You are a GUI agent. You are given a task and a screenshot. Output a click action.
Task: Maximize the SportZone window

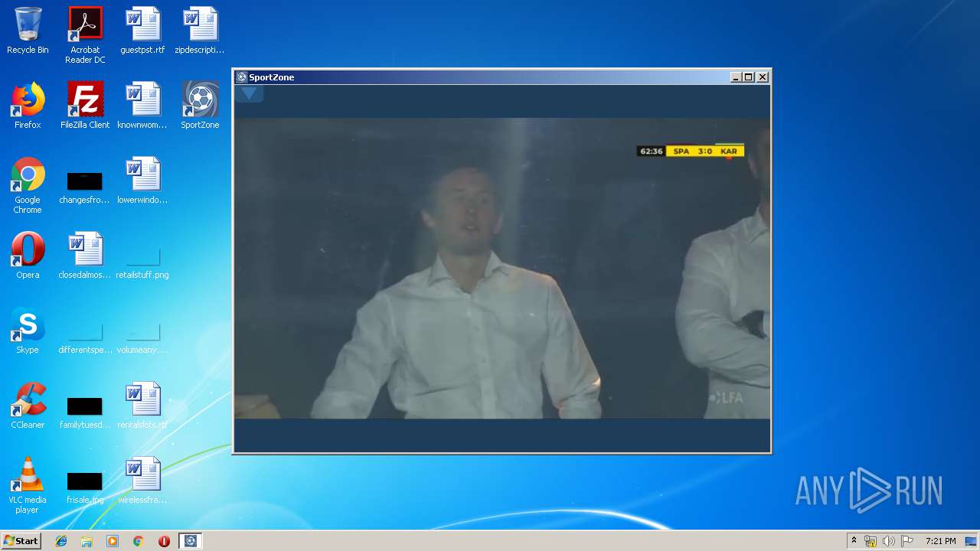click(749, 77)
